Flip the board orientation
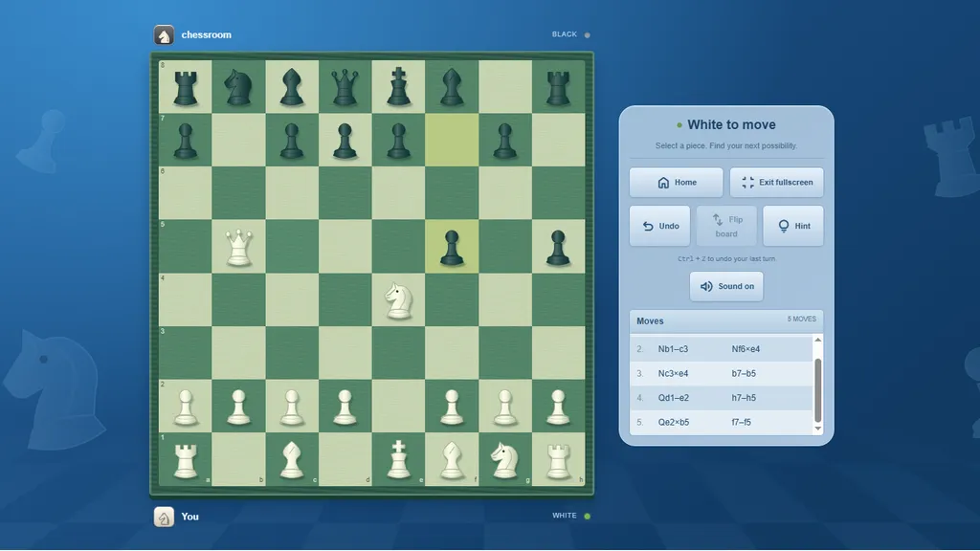Screen dimensions: 980x551 (x=726, y=226)
